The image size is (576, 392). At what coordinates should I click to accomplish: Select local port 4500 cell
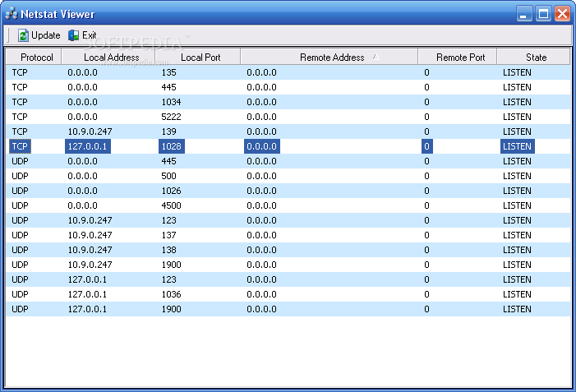coord(171,205)
